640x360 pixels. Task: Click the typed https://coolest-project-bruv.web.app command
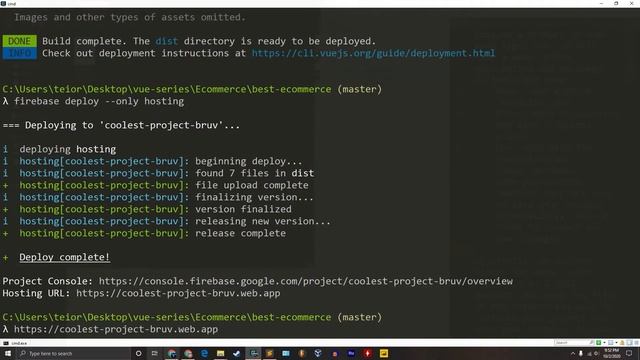116,329
